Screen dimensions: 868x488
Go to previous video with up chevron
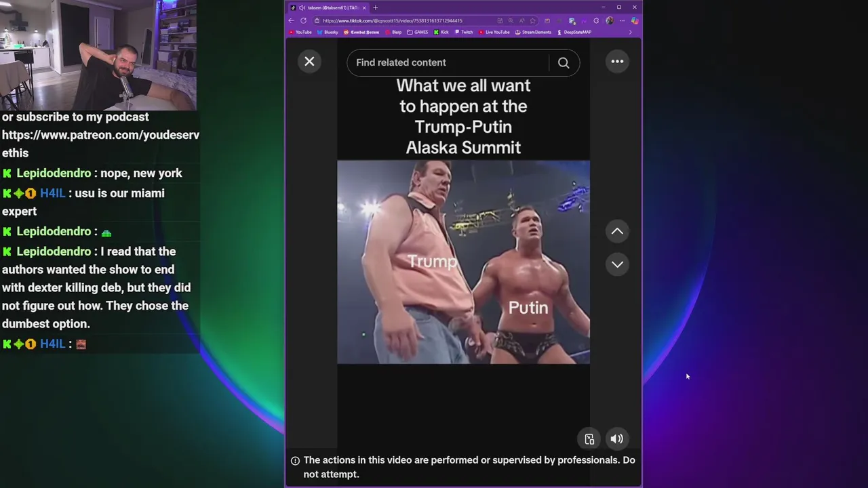(x=617, y=231)
